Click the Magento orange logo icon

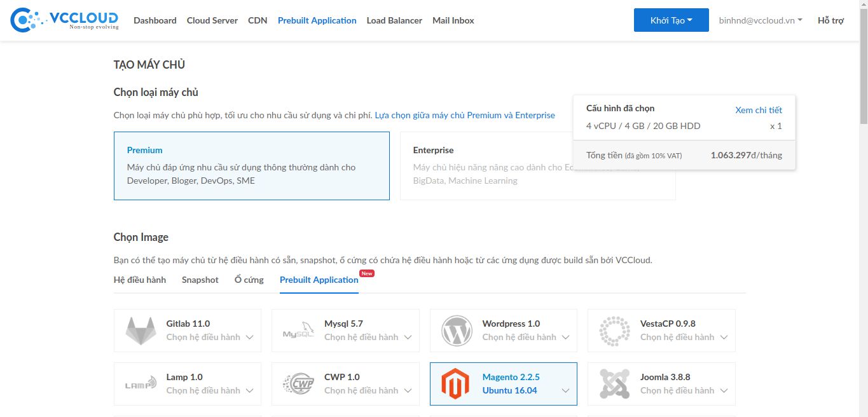tap(455, 384)
